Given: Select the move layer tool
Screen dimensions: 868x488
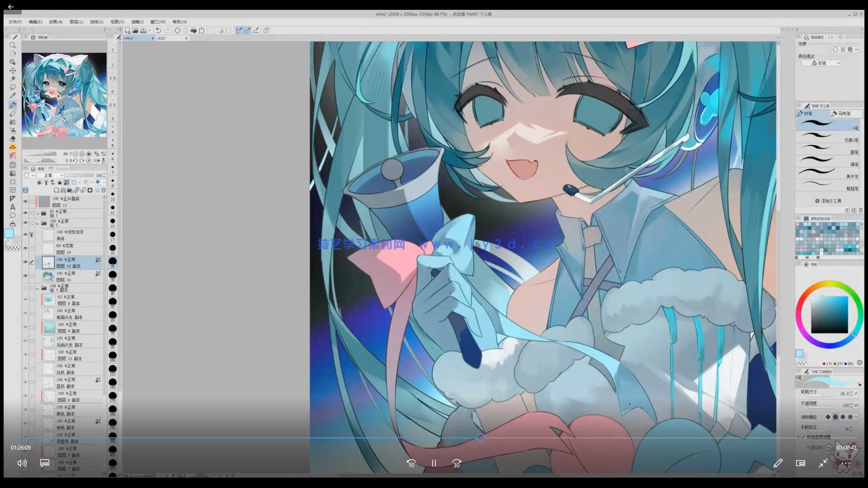Looking at the screenshot, I should pyautogui.click(x=13, y=70).
